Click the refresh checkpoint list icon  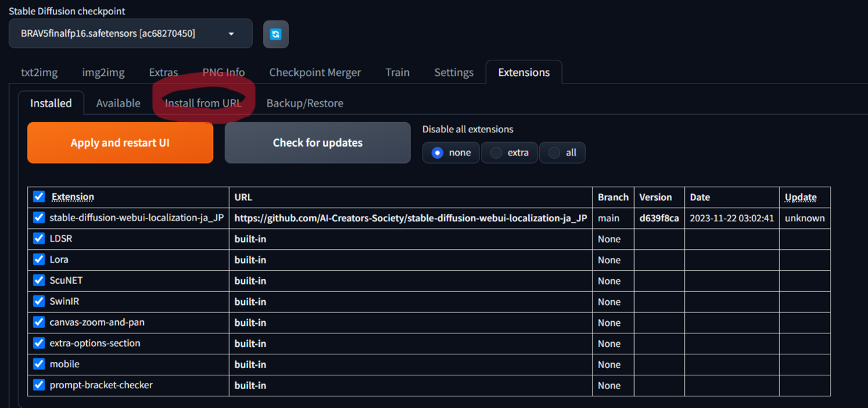pyautogui.click(x=275, y=34)
